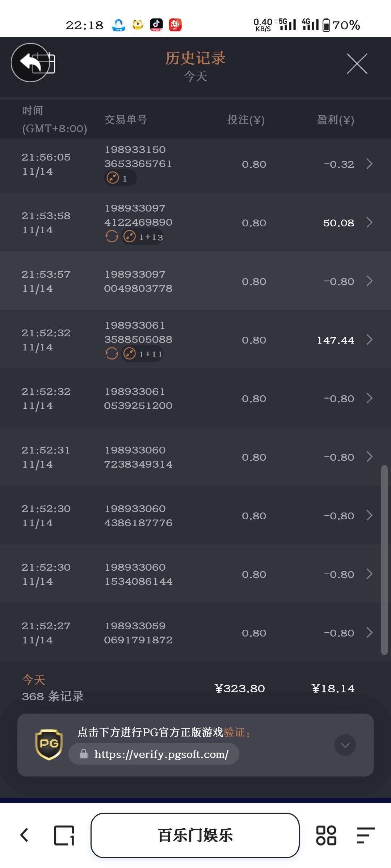391x868 pixels.
Task: Expand the PG verification dropdown chevron
Action: 345,745
